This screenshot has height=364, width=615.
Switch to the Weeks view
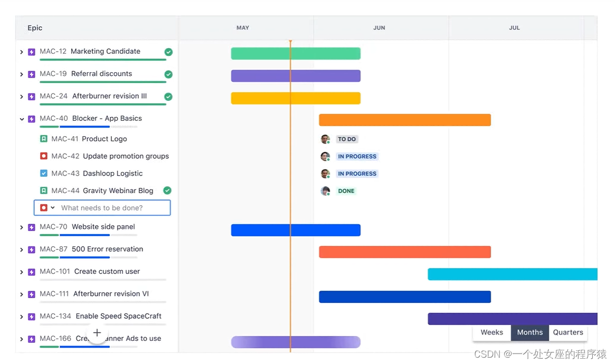pyautogui.click(x=491, y=332)
